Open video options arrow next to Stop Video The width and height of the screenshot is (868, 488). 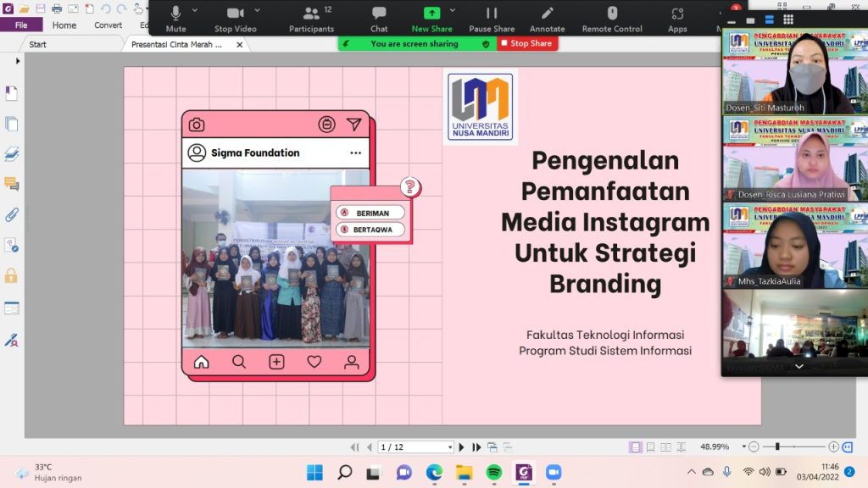click(257, 10)
